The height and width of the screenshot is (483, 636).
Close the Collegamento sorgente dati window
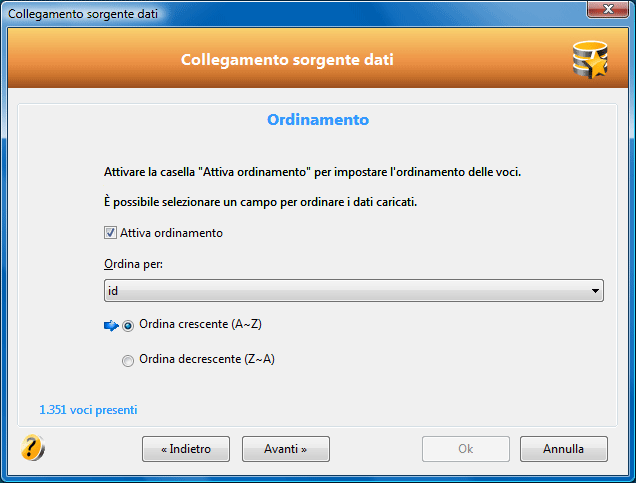[x=608, y=9]
